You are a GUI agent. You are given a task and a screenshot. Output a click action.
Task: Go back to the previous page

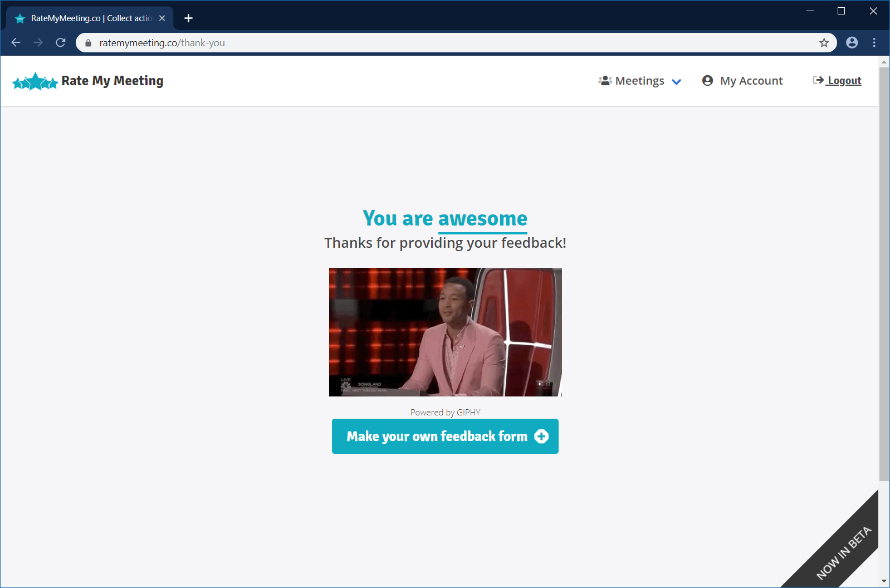tap(16, 43)
